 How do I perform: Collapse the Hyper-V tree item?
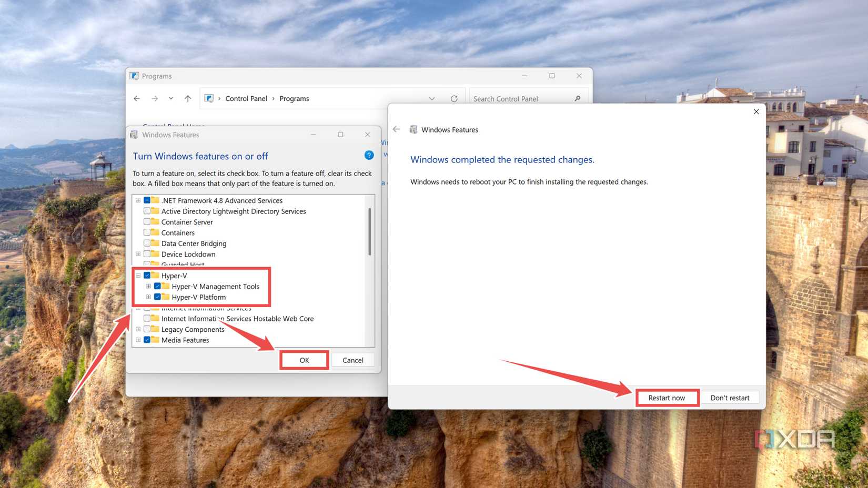pyautogui.click(x=138, y=275)
